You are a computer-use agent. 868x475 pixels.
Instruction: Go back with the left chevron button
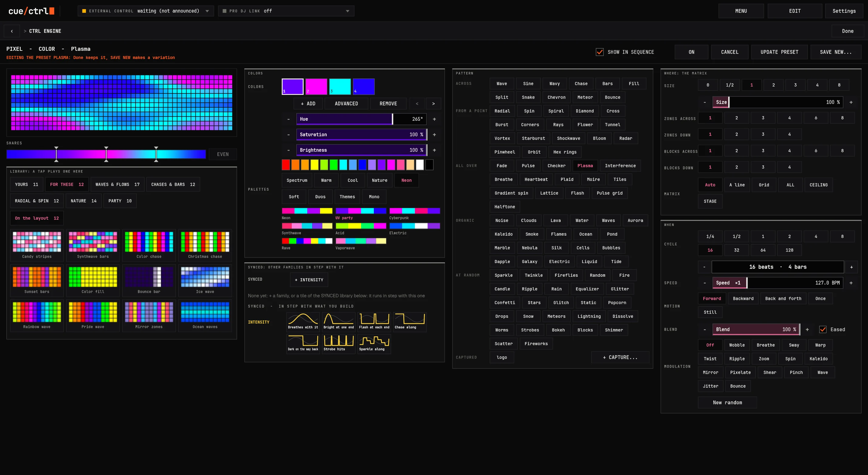coord(12,31)
